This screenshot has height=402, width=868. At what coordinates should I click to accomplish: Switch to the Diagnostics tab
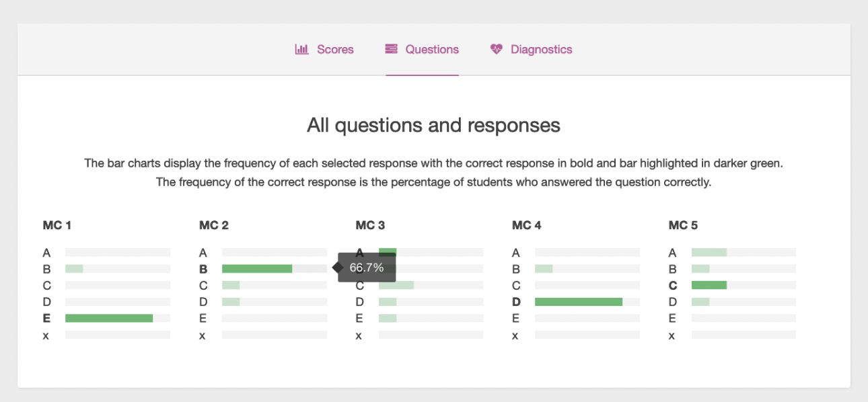541,49
